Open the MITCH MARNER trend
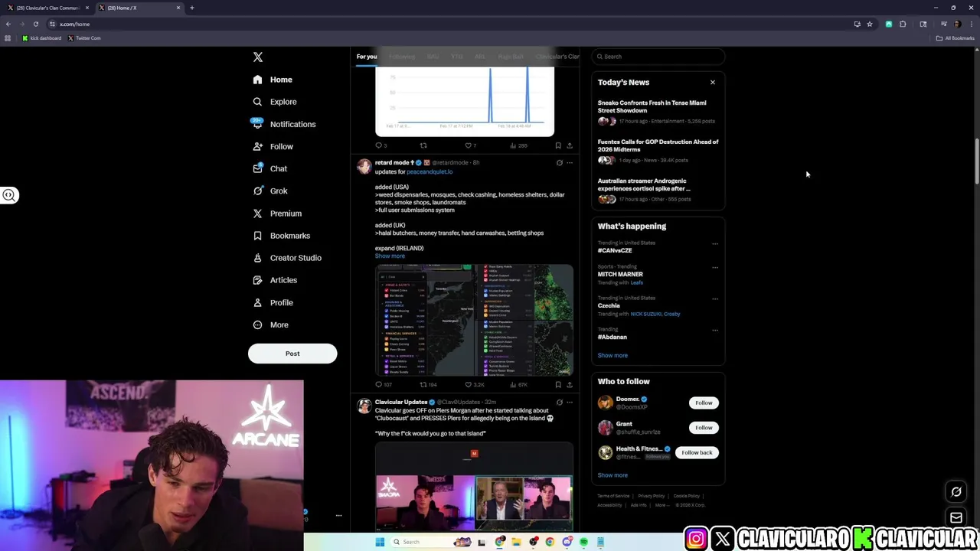The image size is (980, 551). 620,274
